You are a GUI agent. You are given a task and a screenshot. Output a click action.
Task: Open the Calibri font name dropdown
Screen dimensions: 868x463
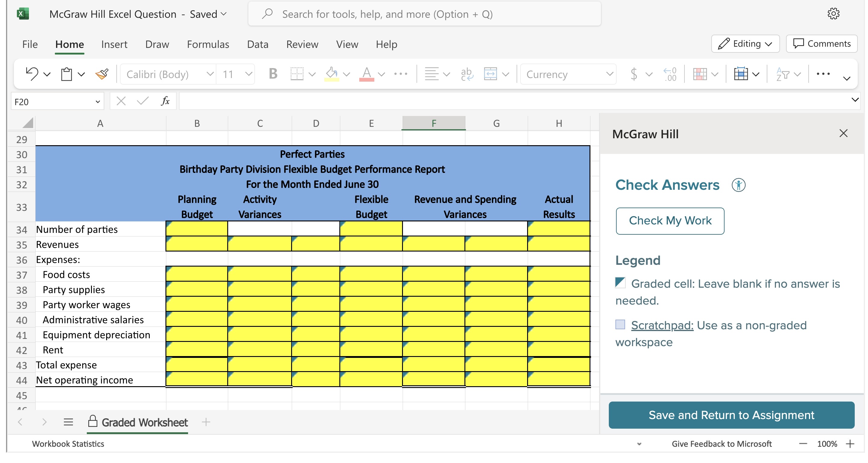pyautogui.click(x=210, y=74)
